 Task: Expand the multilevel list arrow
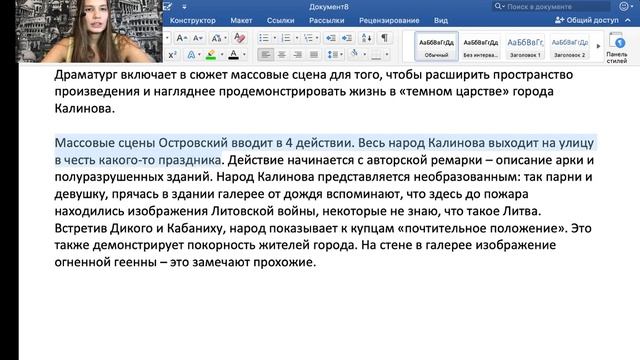tap(317, 38)
